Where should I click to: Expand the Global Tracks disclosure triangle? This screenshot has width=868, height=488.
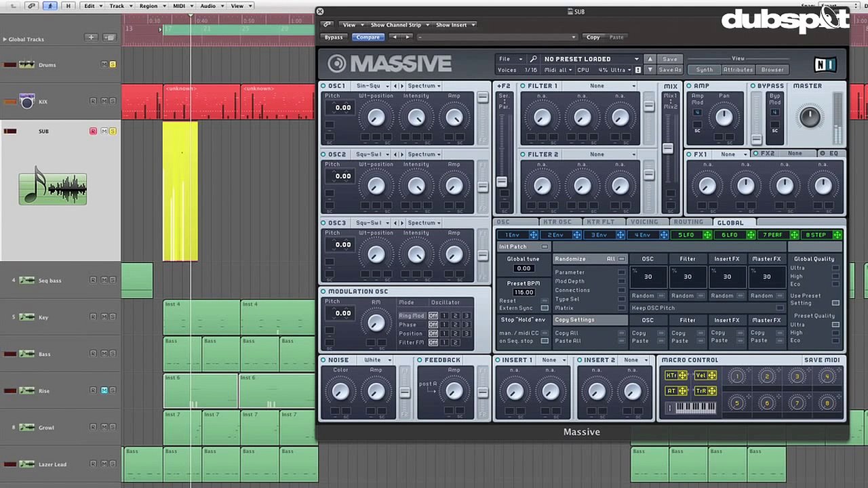coord(5,39)
